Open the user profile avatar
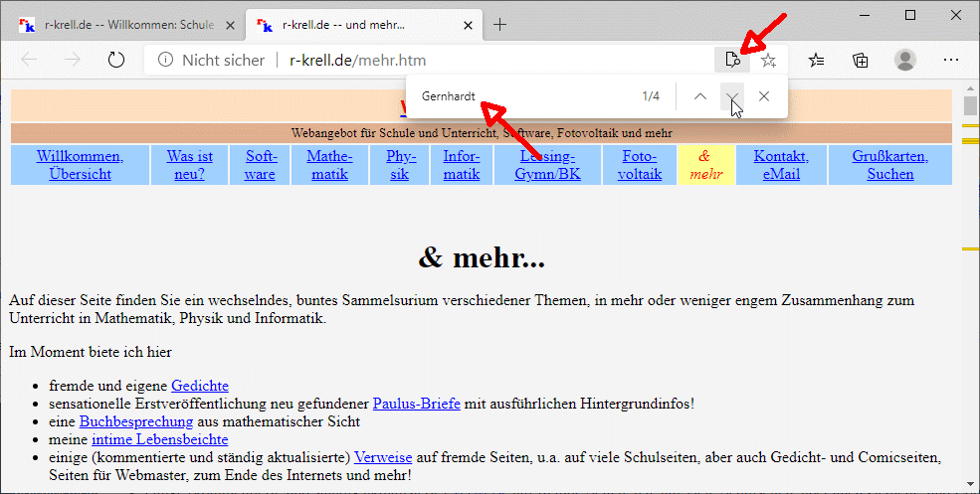980x494 pixels. [905, 60]
